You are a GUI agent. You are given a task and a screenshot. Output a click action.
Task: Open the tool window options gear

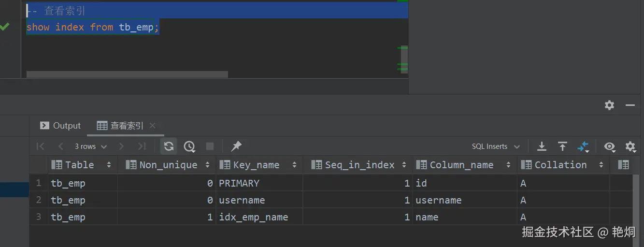pyautogui.click(x=609, y=105)
